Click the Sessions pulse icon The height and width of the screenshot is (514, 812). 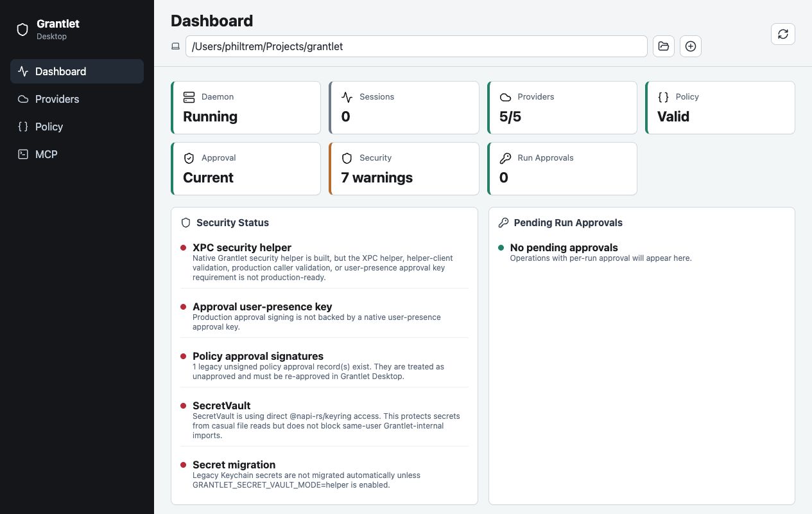click(347, 97)
